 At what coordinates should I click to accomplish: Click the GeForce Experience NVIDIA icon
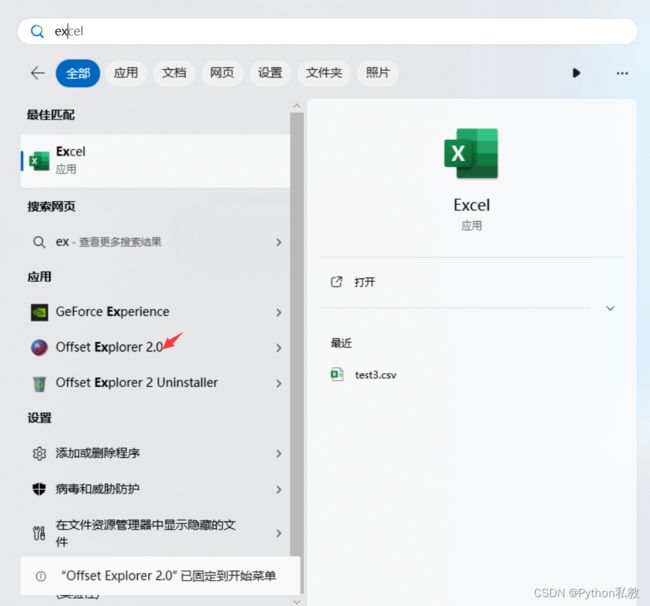pyautogui.click(x=39, y=312)
